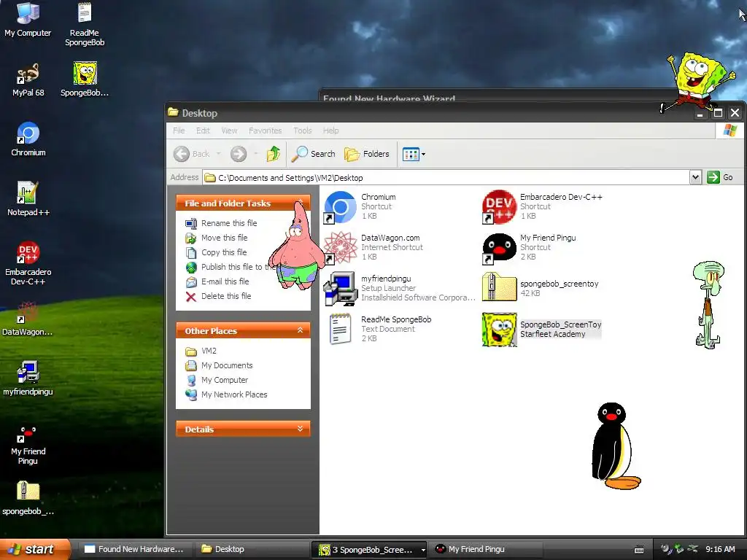
Task: Go to VM2 folder in Other Places
Action: click(209, 351)
